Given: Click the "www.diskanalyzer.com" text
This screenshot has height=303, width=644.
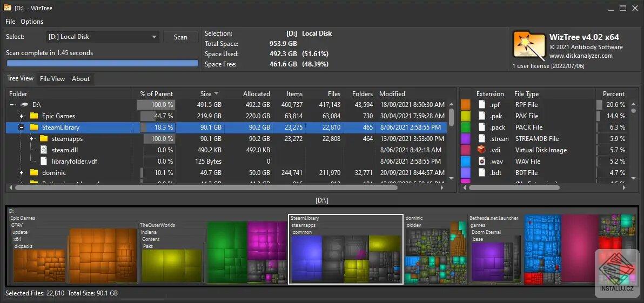Looking at the screenshot, I should click(581, 56).
